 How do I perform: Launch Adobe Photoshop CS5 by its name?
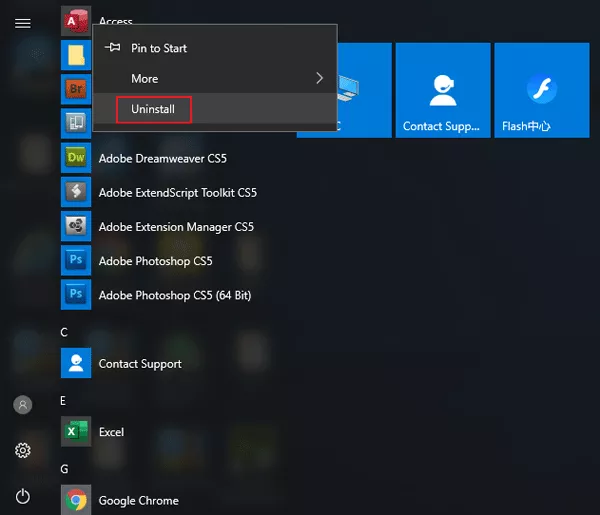tap(155, 261)
